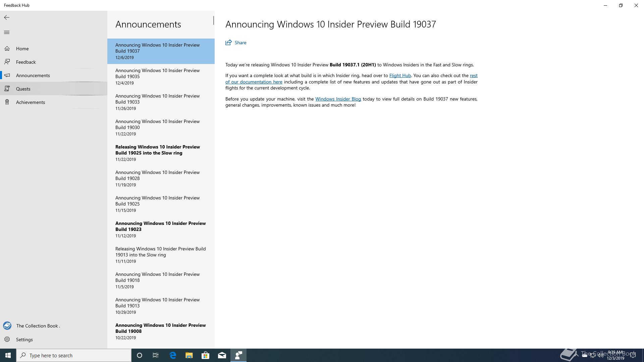Select Announcements navigation item
This screenshot has width=644, height=362.
click(x=54, y=75)
